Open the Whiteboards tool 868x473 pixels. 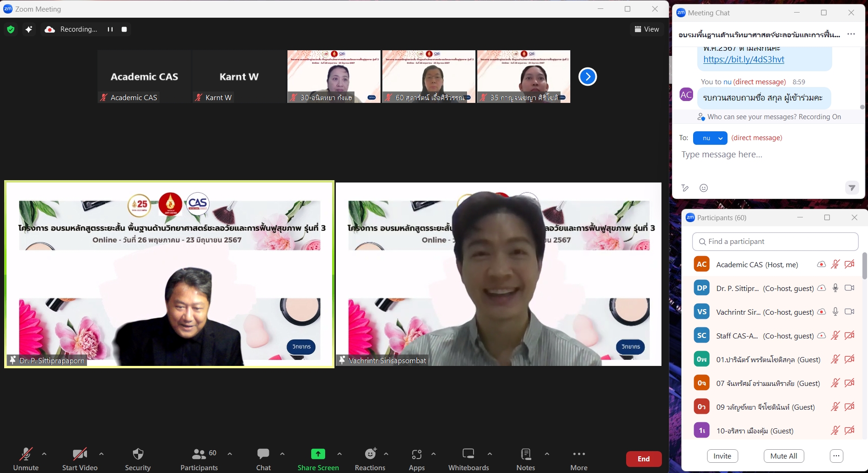[468, 459]
